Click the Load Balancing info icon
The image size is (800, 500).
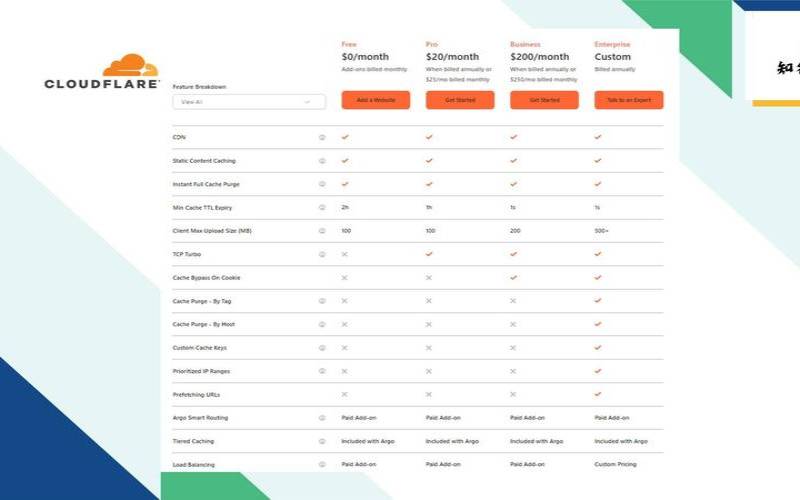click(x=322, y=464)
